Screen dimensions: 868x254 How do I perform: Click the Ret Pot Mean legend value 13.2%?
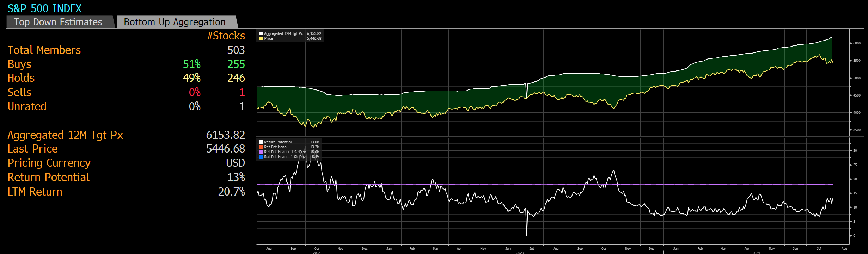coord(314,147)
